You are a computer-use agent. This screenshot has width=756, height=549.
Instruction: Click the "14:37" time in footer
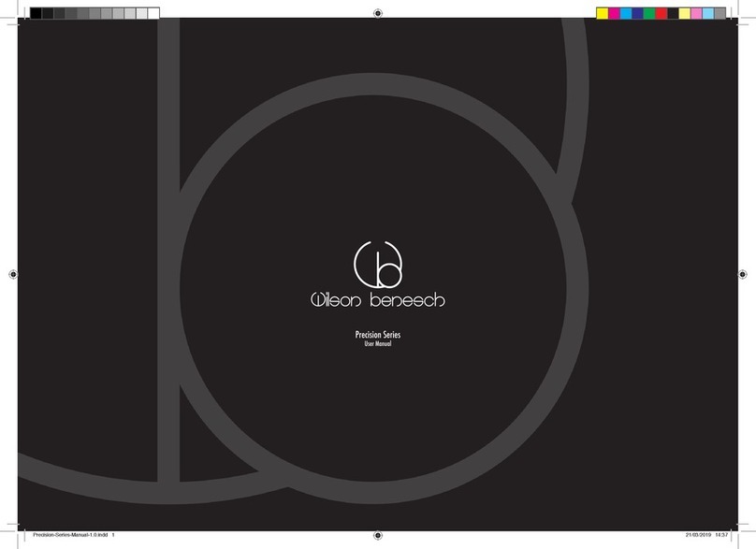(721, 535)
